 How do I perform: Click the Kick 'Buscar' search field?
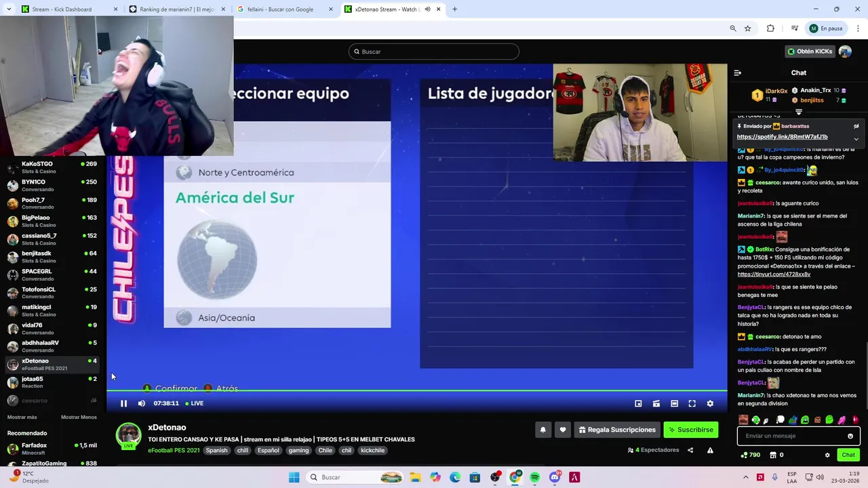[434, 52]
